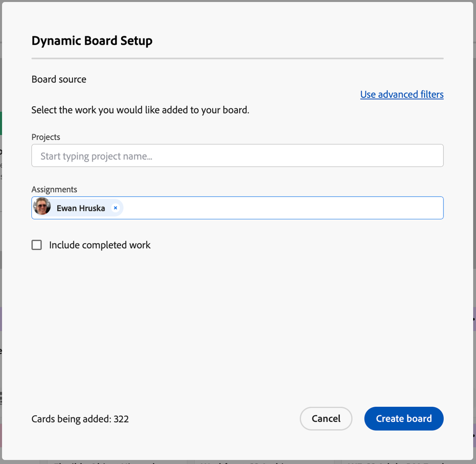Click Ewan Hruska's avatar photo
The height and width of the screenshot is (464, 476).
pos(42,207)
